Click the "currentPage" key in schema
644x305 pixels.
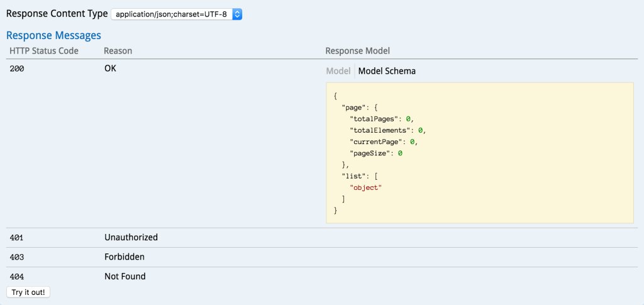click(x=376, y=142)
